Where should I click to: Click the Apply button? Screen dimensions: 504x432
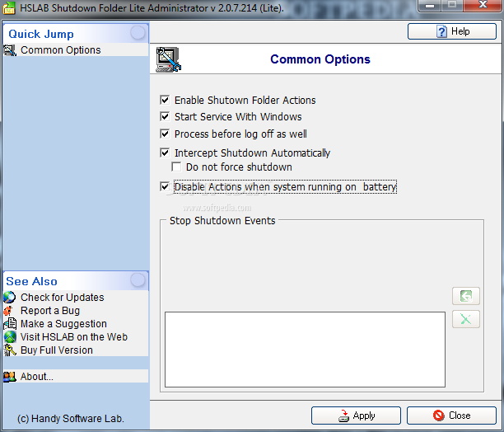(x=356, y=416)
